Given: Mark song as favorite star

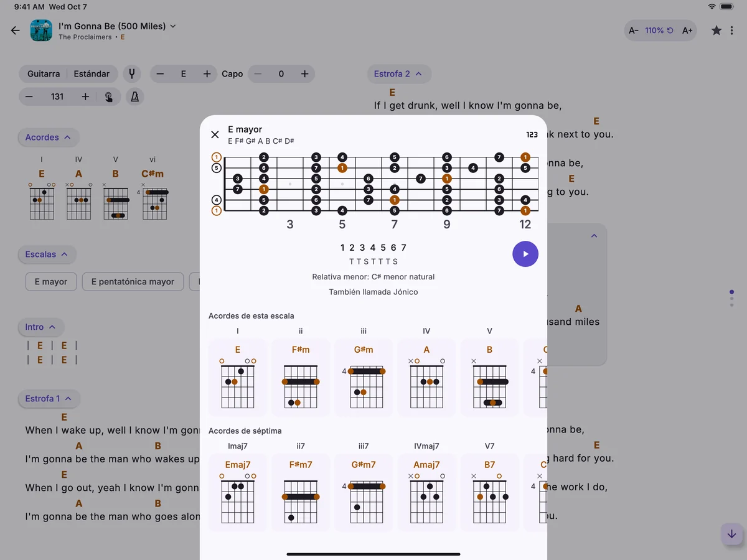Looking at the screenshot, I should pos(716,30).
